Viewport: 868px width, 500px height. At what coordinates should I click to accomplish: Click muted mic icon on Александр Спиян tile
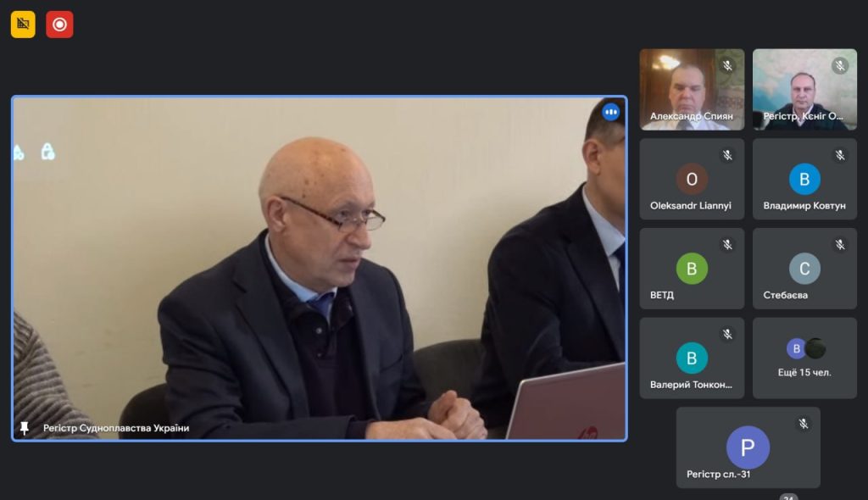click(x=727, y=65)
